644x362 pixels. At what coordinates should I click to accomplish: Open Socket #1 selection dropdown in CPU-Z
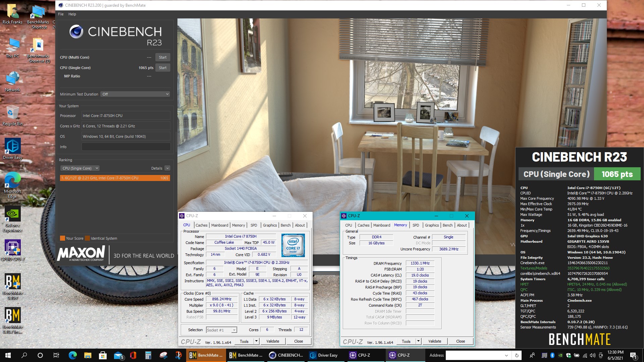[x=222, y=330]
